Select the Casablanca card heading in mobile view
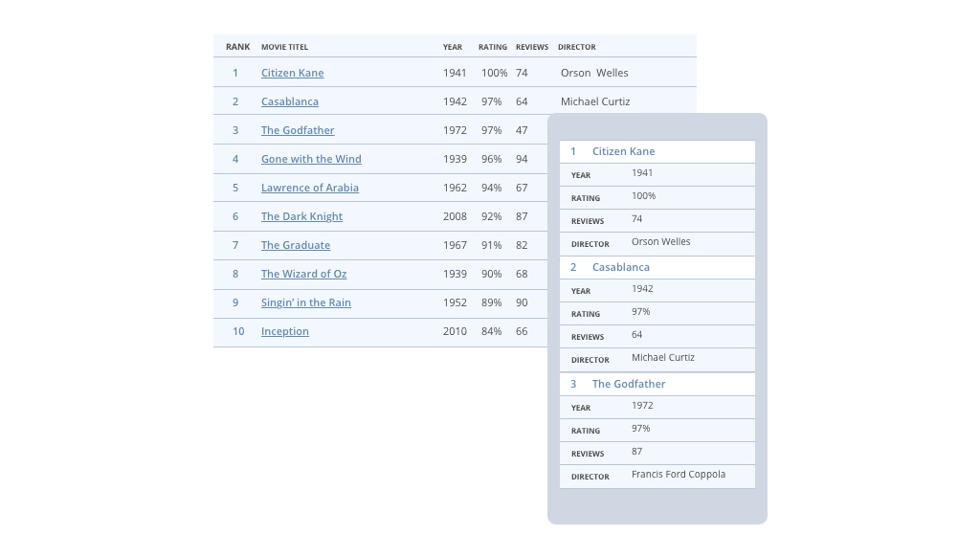Screen dimensions: 980x558 coord(620,267)
